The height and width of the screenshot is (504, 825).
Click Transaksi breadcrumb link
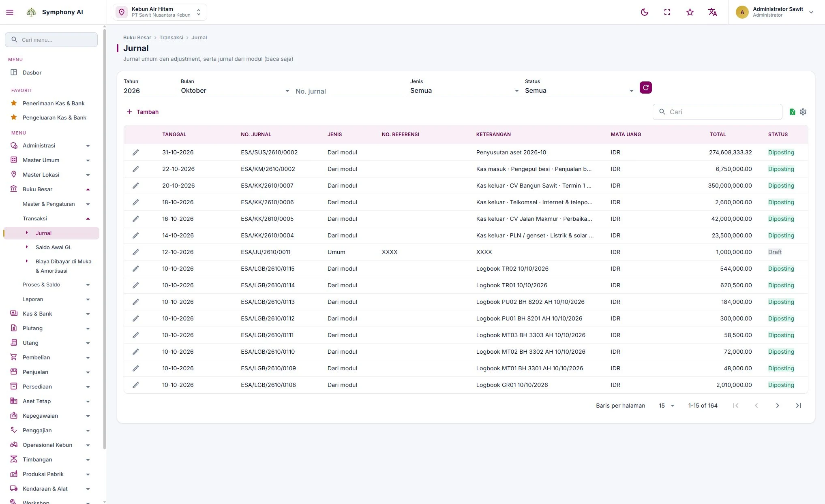click(x=171, y=38)
